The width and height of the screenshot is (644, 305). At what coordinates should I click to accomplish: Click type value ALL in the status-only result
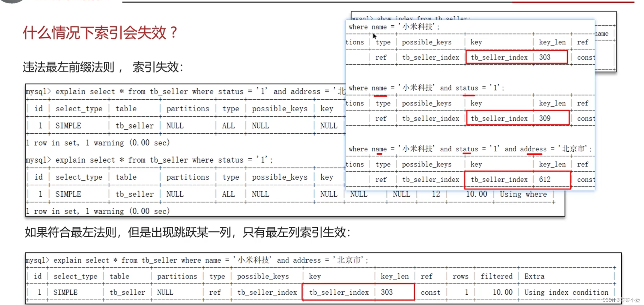228,194
